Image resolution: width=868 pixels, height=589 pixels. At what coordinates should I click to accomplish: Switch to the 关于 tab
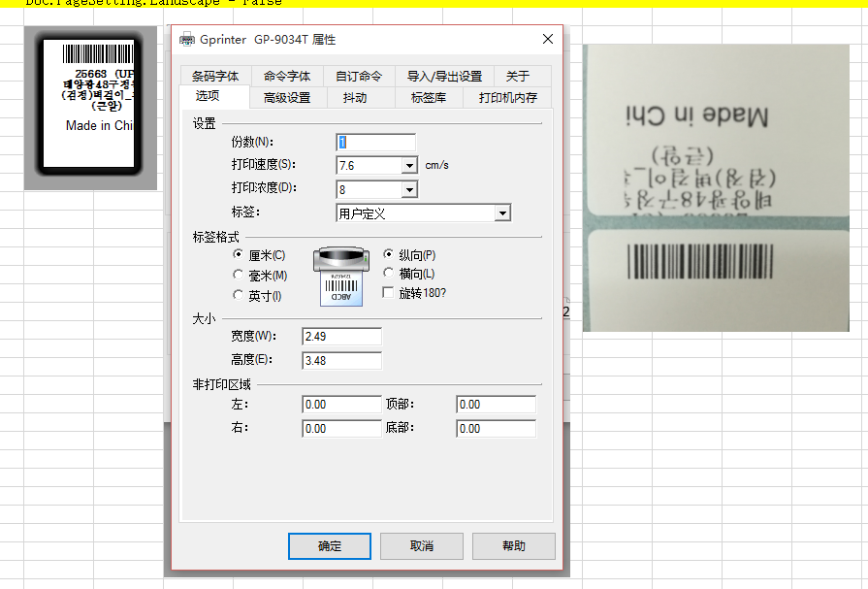point(518,76)
